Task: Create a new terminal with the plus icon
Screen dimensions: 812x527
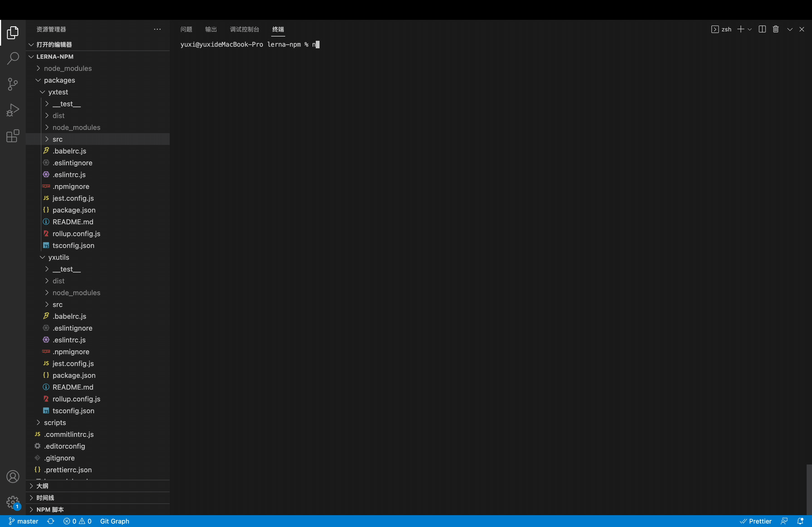Action: 741,29
